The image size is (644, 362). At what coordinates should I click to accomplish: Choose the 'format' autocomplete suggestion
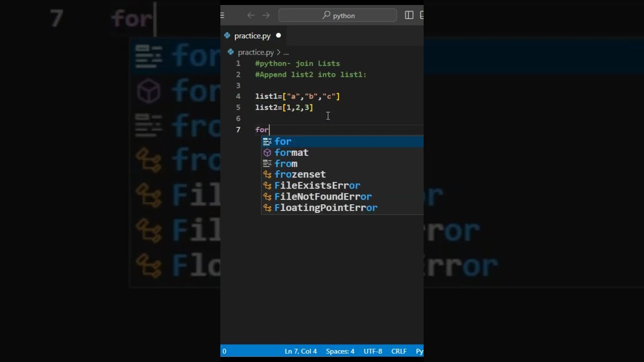(x=342, y=153)
